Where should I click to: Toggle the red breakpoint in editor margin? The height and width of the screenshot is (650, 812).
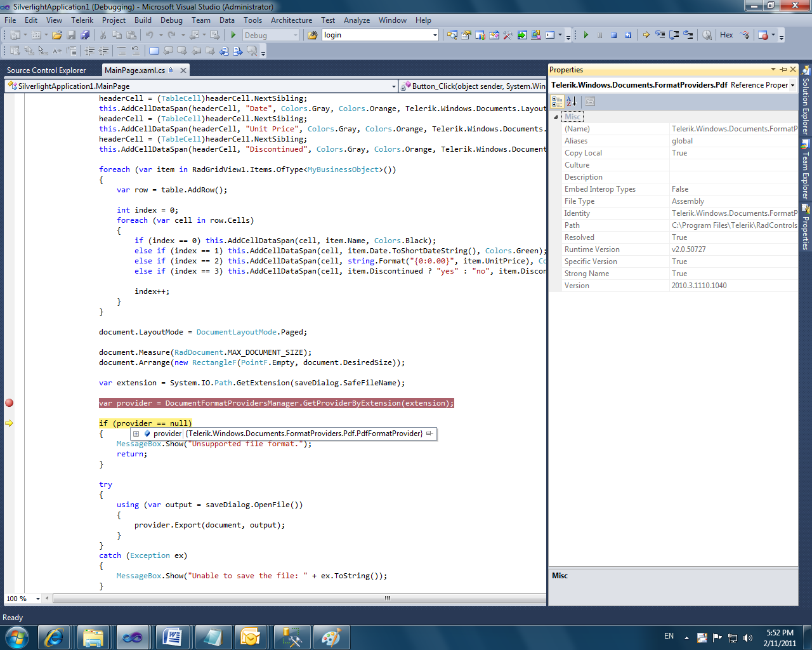[9, 403]
